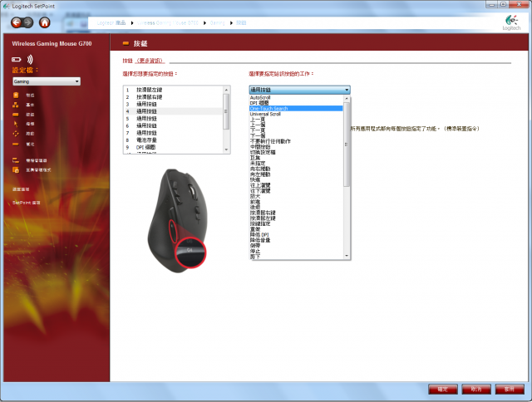Image resolution: width=532 pixels, height=402 pixels.
Task: Click button list scrollbar down arrow
Action: pos(226,150)
